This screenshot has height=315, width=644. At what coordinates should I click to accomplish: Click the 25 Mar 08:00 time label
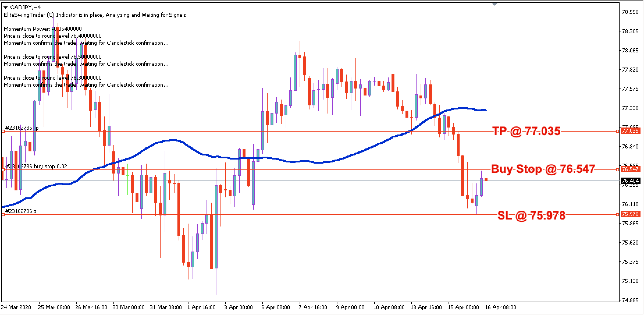[54, 307]
